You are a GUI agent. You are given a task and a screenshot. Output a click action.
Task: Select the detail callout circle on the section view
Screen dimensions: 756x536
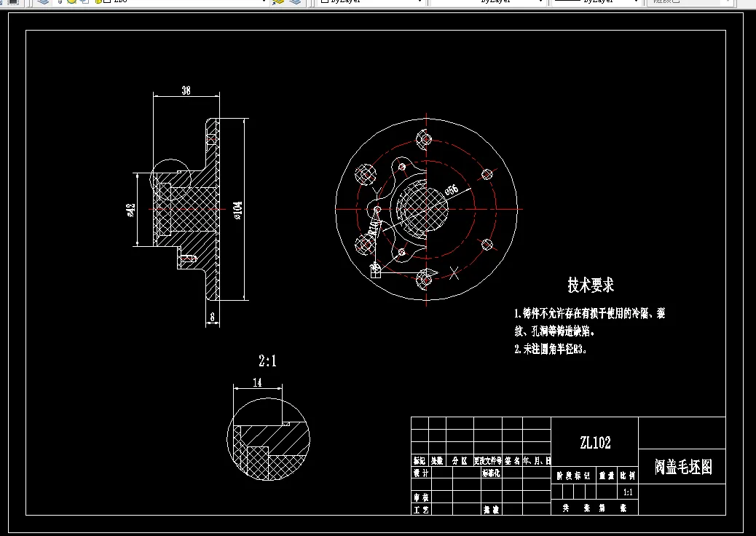(170, 180)
